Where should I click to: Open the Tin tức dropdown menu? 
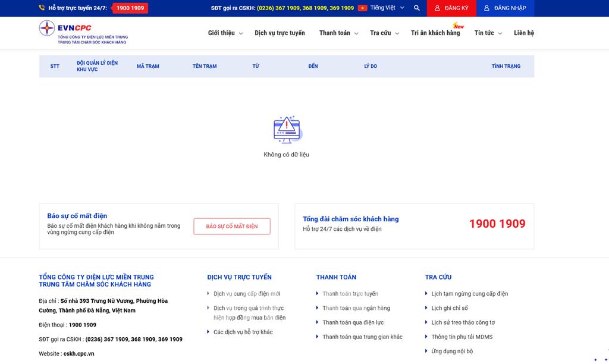488,33
